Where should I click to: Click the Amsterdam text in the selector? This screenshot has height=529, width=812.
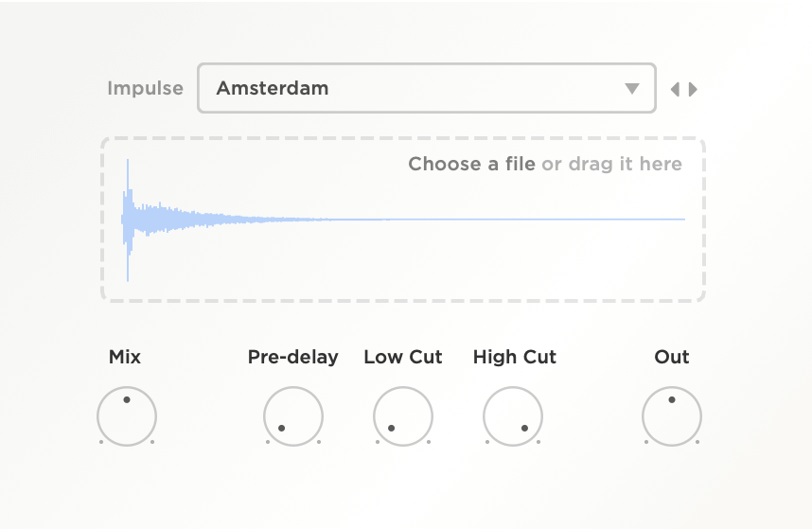273,88
